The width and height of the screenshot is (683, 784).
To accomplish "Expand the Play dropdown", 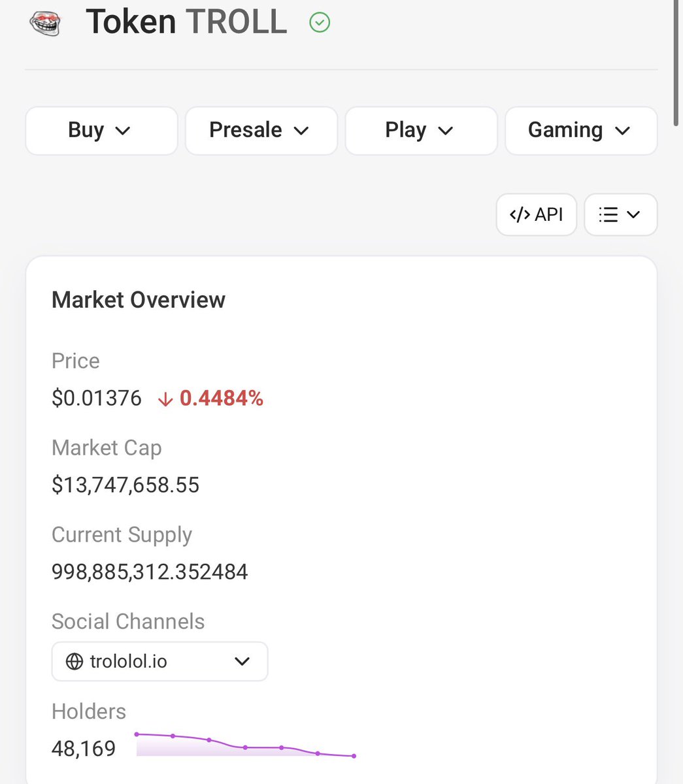I will (421, 131).
